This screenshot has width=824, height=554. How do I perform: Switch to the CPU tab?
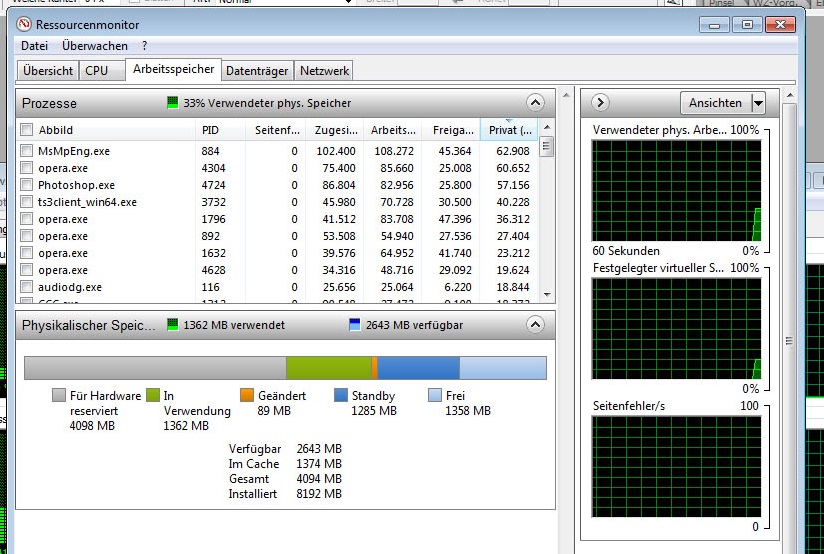97,71
